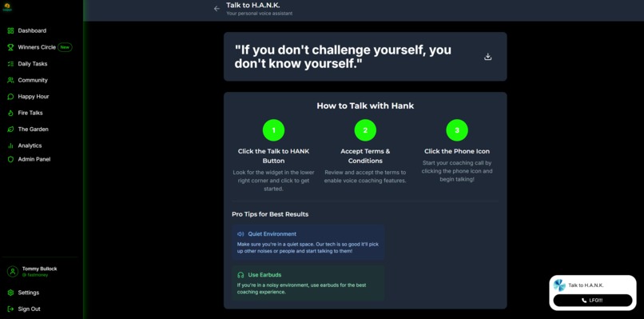Open Happy Hour from sidebar
The width and height of the screenshot is (644, 319).
click(x=34, y=97)
